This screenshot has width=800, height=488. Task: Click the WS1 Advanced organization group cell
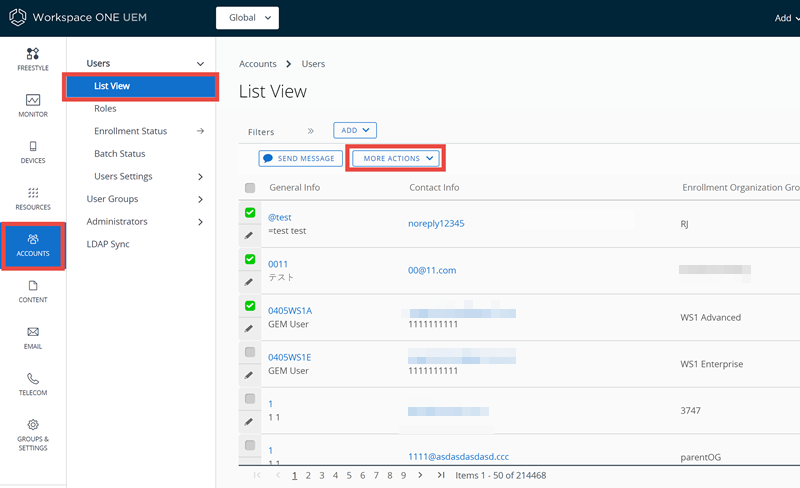tap(710, 318)
